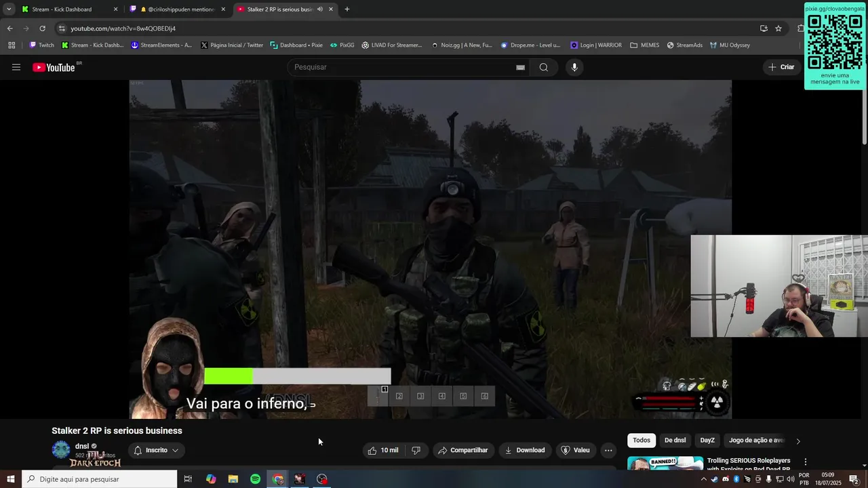
Task: Dislike the video with thumbs-down icon
Action: point(416,450)
